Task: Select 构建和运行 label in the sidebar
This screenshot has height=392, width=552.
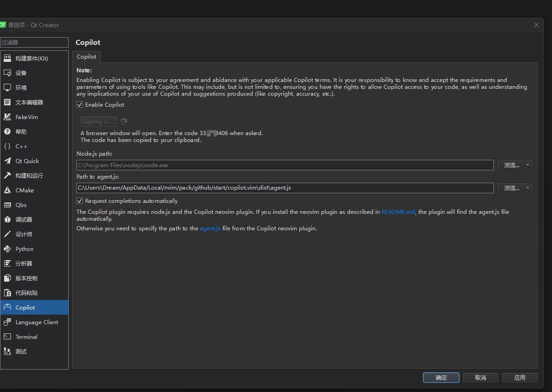Action: pos(29,176)
